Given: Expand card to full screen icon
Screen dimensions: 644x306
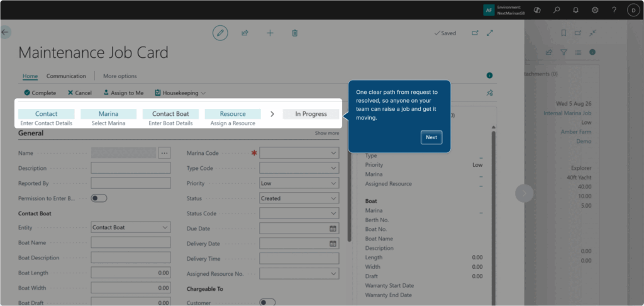Looking at the screenshot, I should point(489,33).
